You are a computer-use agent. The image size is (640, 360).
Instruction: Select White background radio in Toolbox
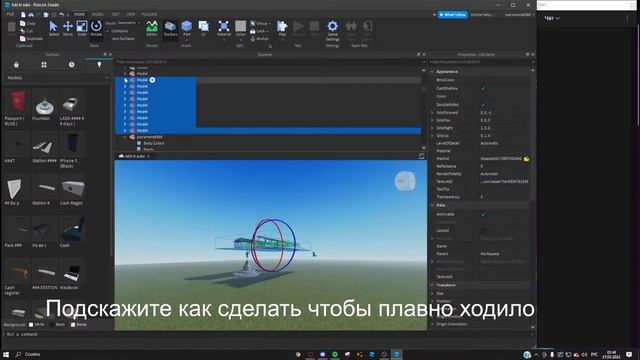(x=31, y=325)
